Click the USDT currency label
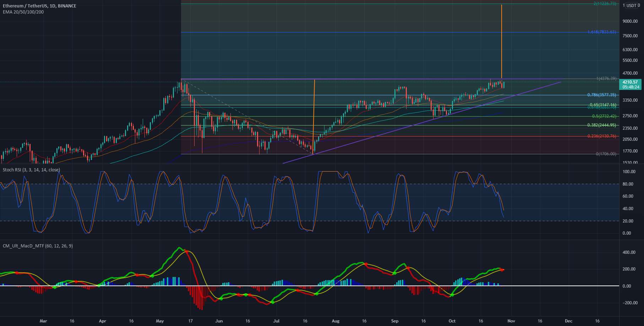Screen dimensions: 644x326 tap(631, 5)
